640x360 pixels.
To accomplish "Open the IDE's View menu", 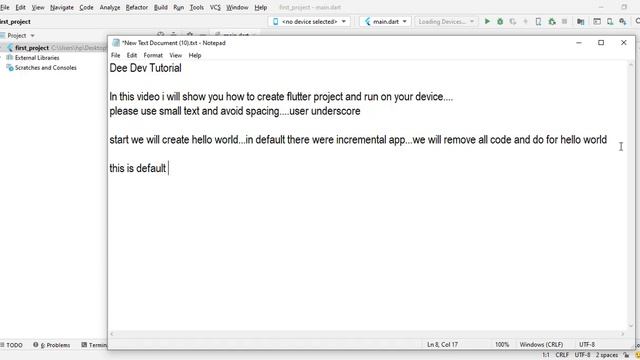I will pos(38,7).
